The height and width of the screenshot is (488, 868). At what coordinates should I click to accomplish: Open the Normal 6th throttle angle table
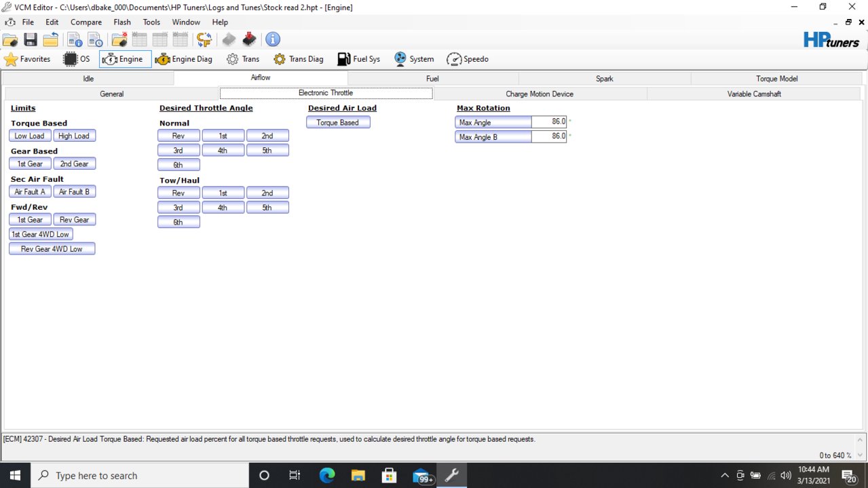tap(178, 164)
